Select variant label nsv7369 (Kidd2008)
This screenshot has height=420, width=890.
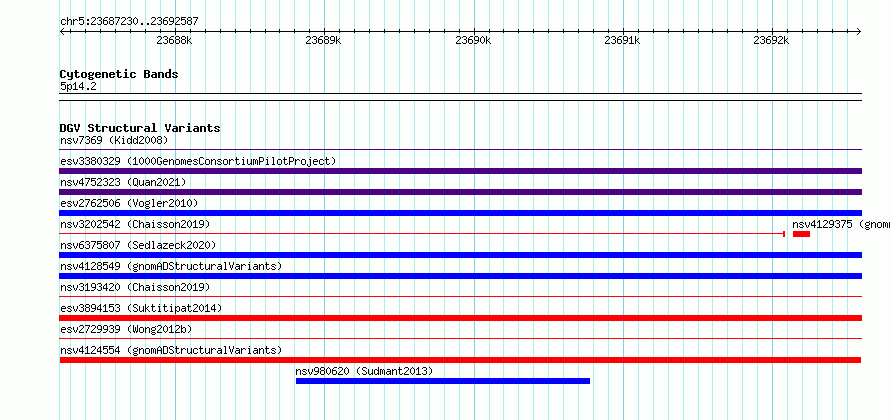point(114,140)
